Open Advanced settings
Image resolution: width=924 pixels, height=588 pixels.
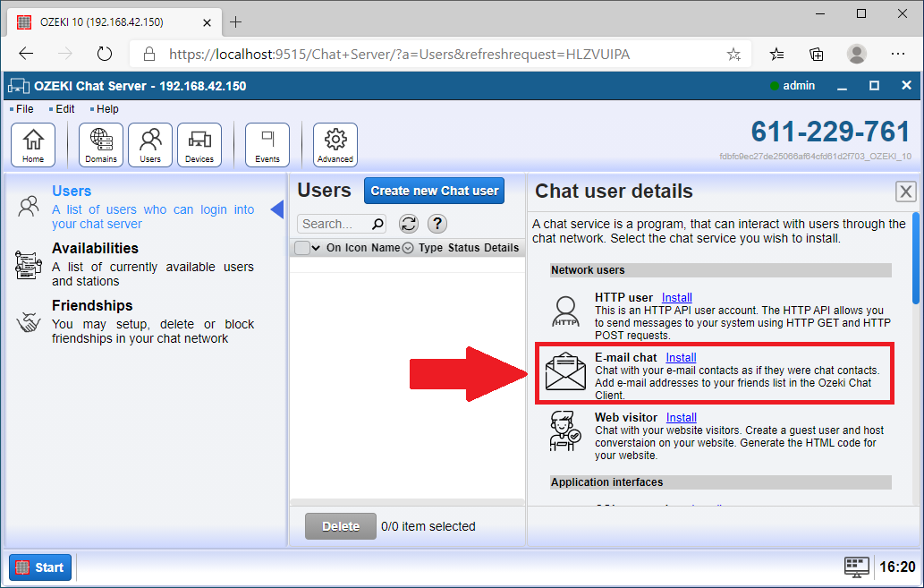pos(335,144)
